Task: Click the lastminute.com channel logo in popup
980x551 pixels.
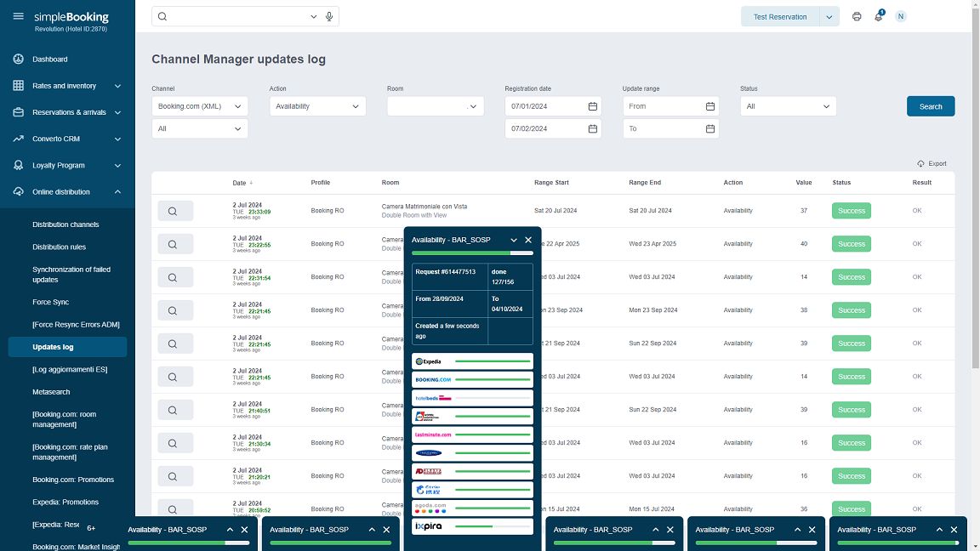Action: coord(432,435)
